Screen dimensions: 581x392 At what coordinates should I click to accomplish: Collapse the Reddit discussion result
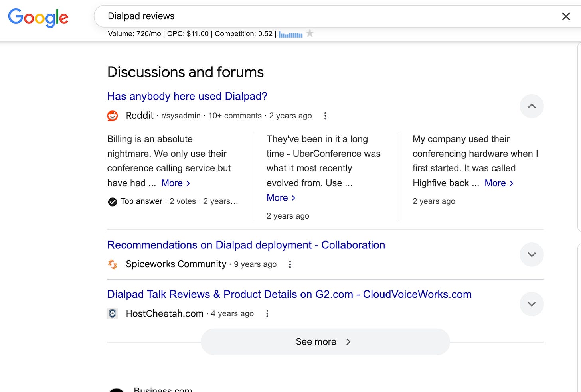tap(532, 106)
